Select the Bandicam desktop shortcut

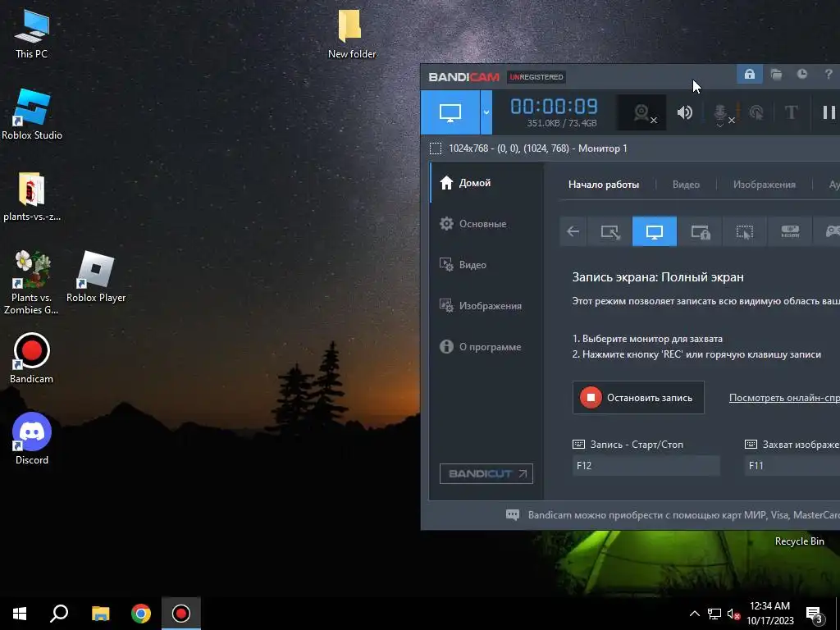coord(32,358)
